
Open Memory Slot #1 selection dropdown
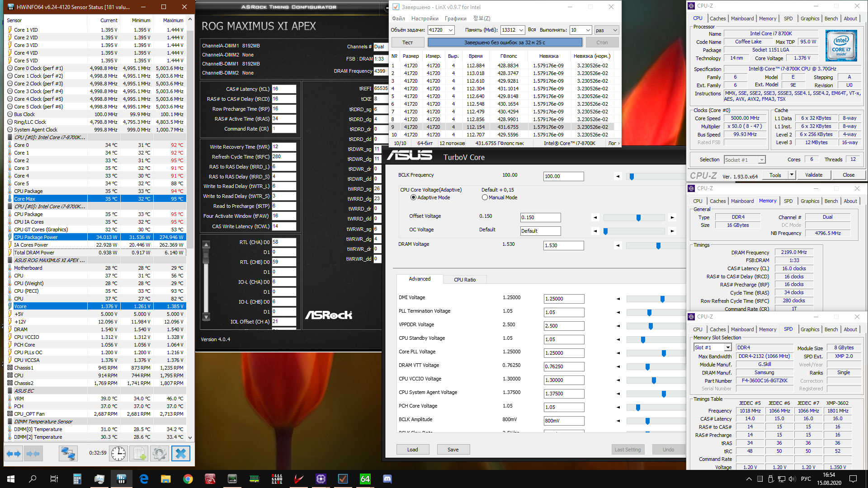(727, 347)
